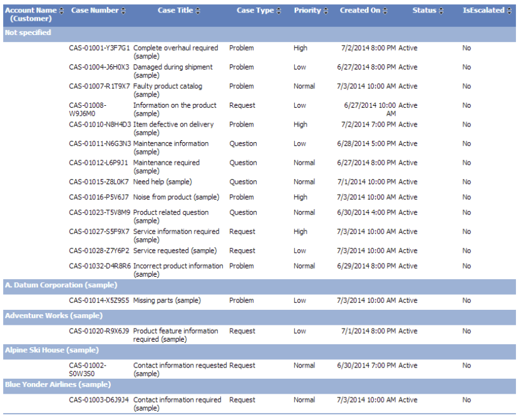Click case number CAS-01002-S0W3S0

pos(88,369)
